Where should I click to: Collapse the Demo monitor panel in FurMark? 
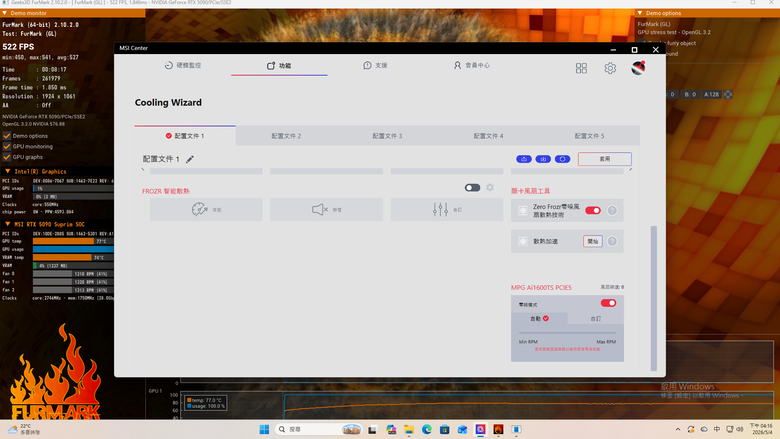pyautogui.click(x=4, y=13)
